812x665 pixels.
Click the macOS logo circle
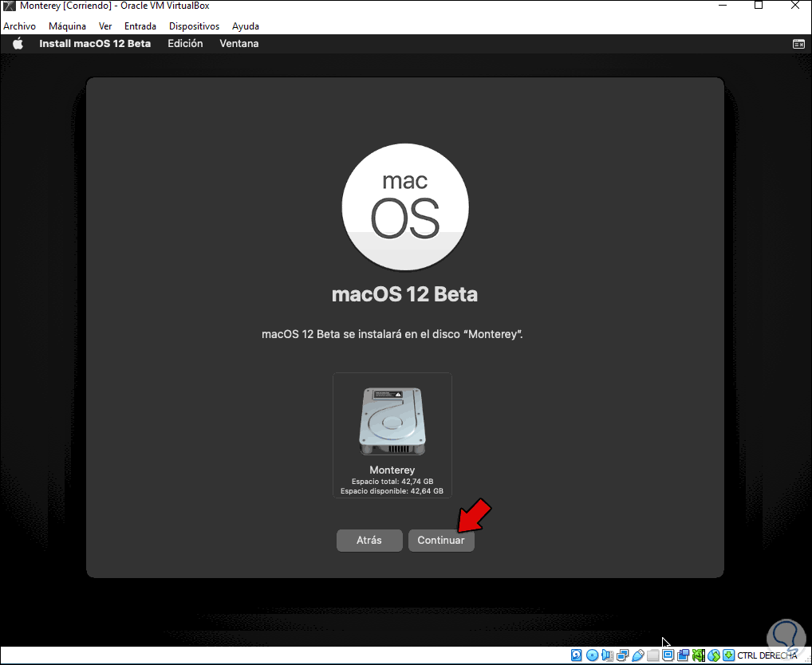(x=405, y=207)
